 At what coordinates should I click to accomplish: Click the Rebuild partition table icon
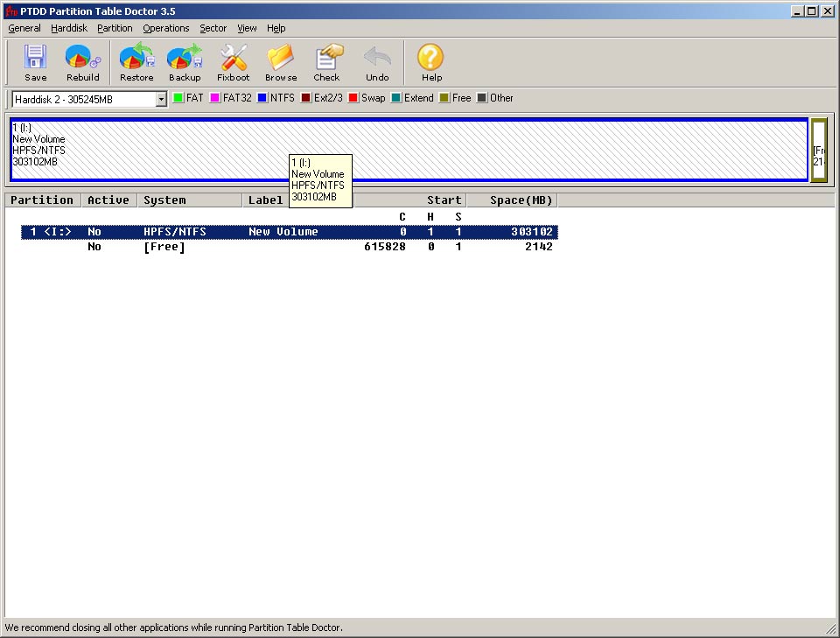83,63
